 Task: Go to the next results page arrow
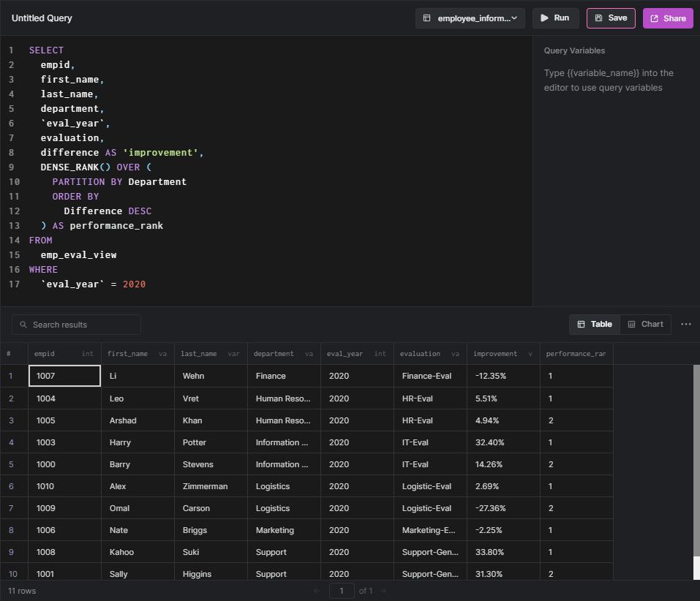point(383,591)
